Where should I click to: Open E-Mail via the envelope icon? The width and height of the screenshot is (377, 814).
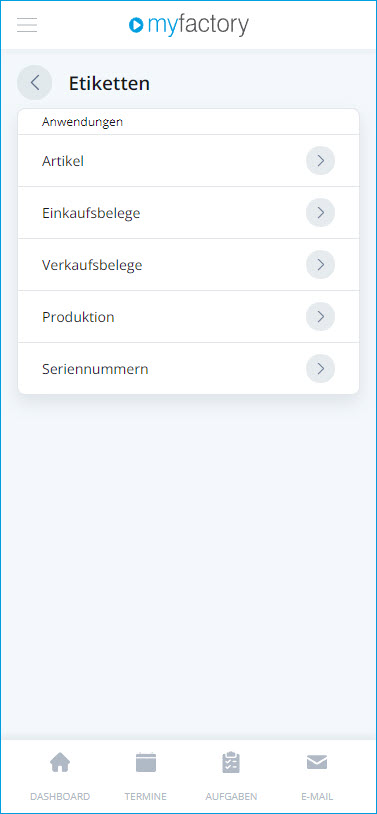[x=317, y=762]
